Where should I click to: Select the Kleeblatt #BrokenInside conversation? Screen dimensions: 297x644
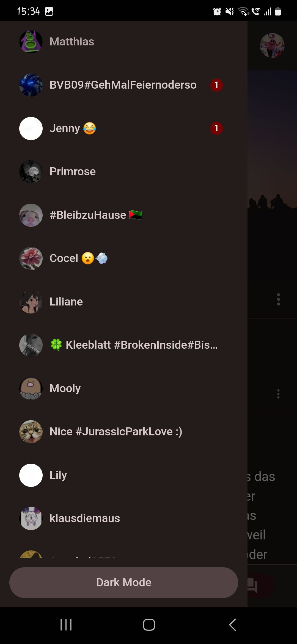pyautogui.click(x=124, y=345)
